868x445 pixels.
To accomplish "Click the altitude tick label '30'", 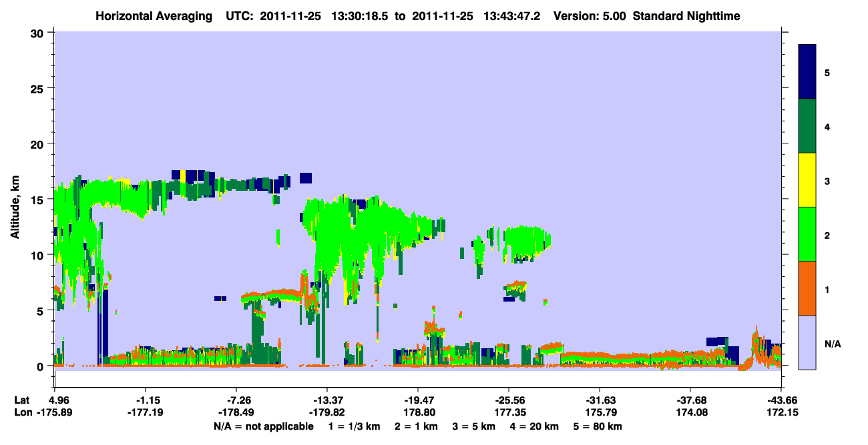I will 39,33.
